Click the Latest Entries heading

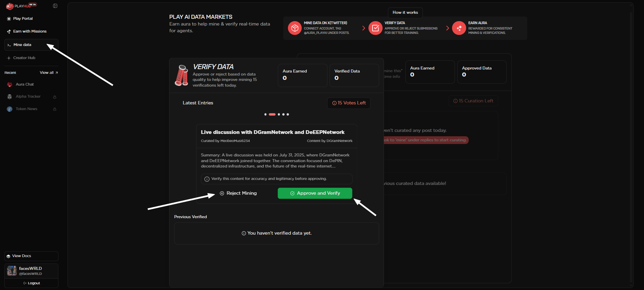coord(198,103)
